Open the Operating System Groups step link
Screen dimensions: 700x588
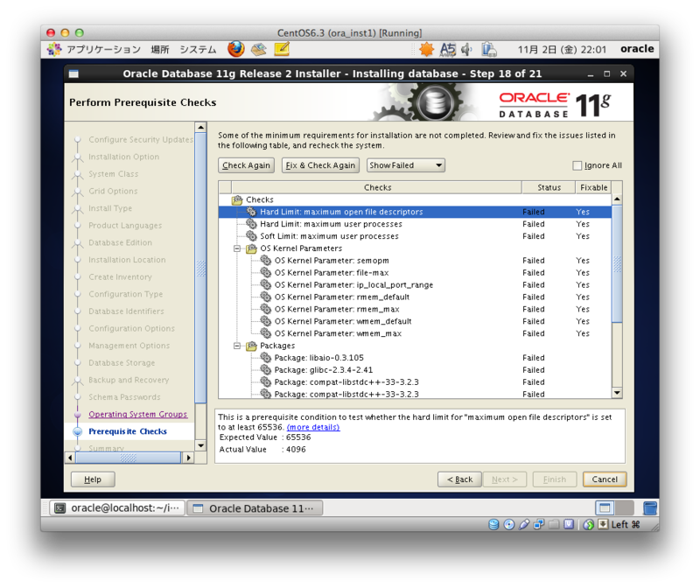pyautogui.click(x=138, y=415)
